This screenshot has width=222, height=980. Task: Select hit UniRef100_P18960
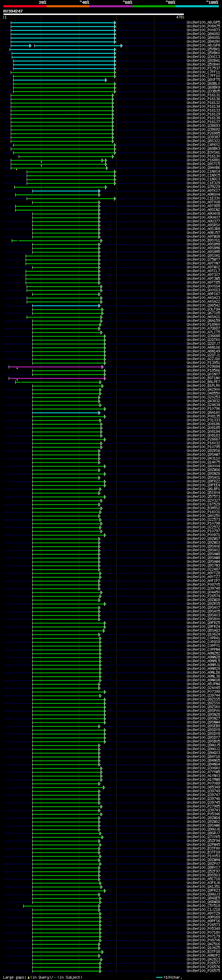pos(203,324)
